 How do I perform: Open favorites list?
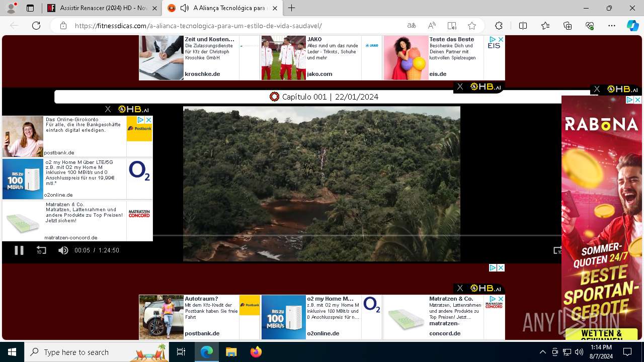click(545, 26)
